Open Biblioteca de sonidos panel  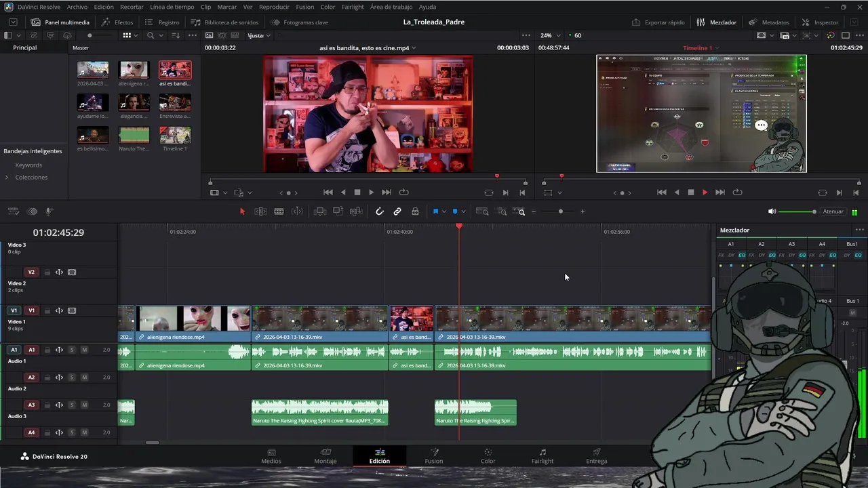[x=224, y=22]
